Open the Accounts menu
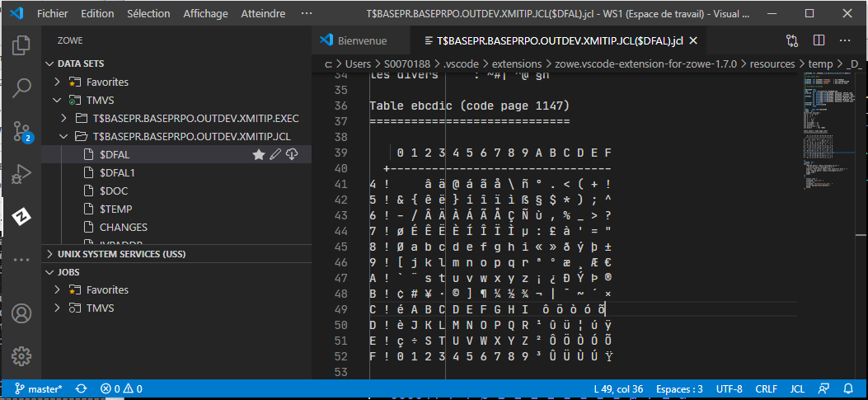The image size is (868, 400). pyautogui.click(x=21, y=313)
